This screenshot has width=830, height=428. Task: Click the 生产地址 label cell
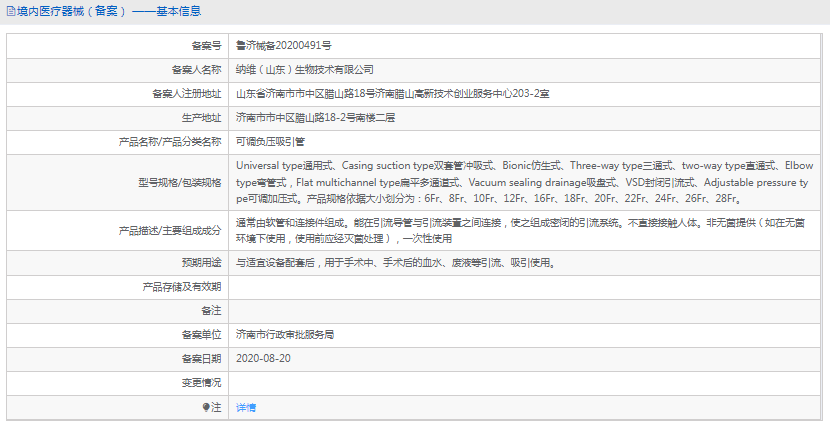click(x=118, y=117)
